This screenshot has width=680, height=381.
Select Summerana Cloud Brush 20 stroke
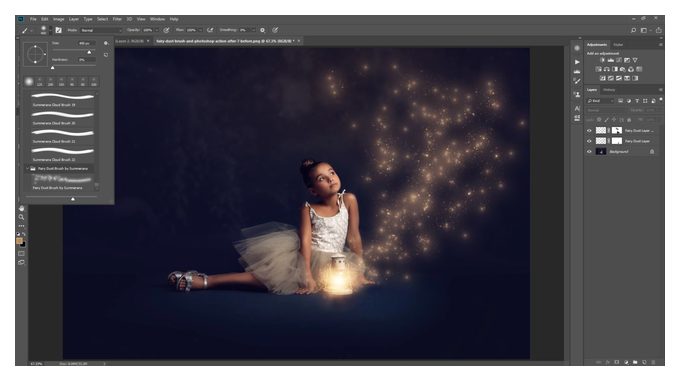pos(62,114)
